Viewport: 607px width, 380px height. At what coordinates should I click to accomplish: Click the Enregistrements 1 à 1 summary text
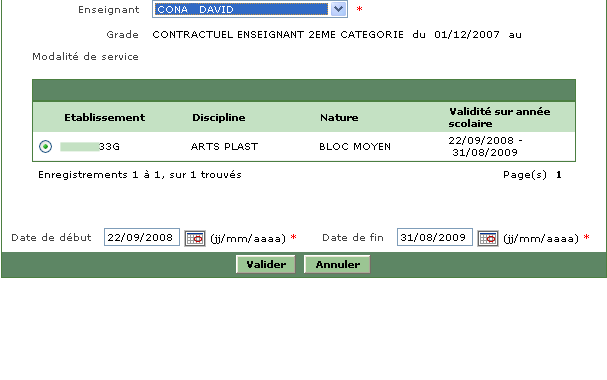140,175
